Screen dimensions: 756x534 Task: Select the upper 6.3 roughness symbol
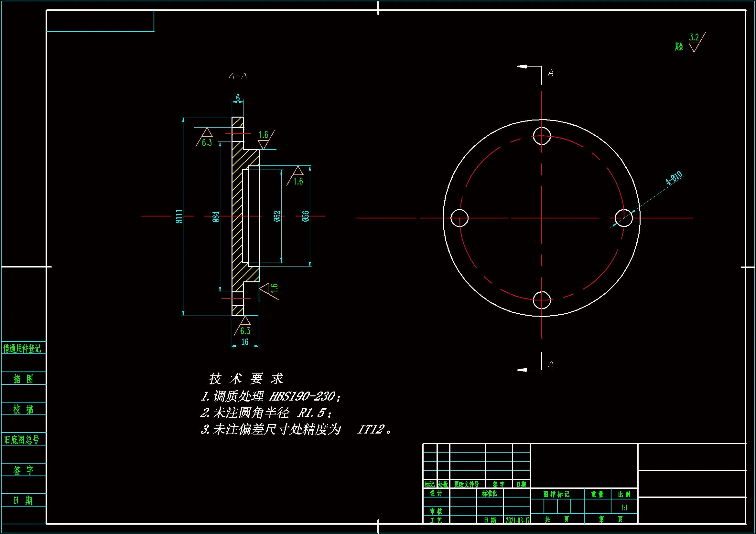206,138
